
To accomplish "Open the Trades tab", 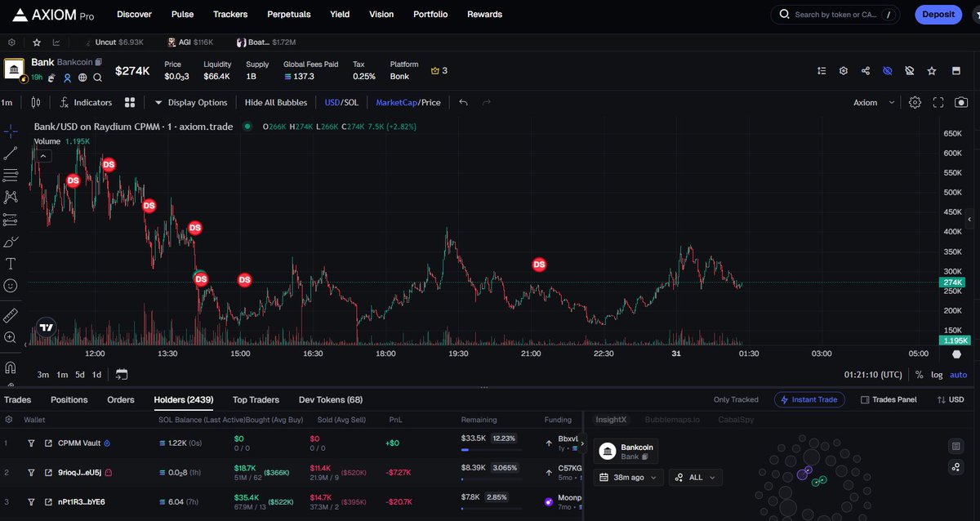I will [17, 399].
